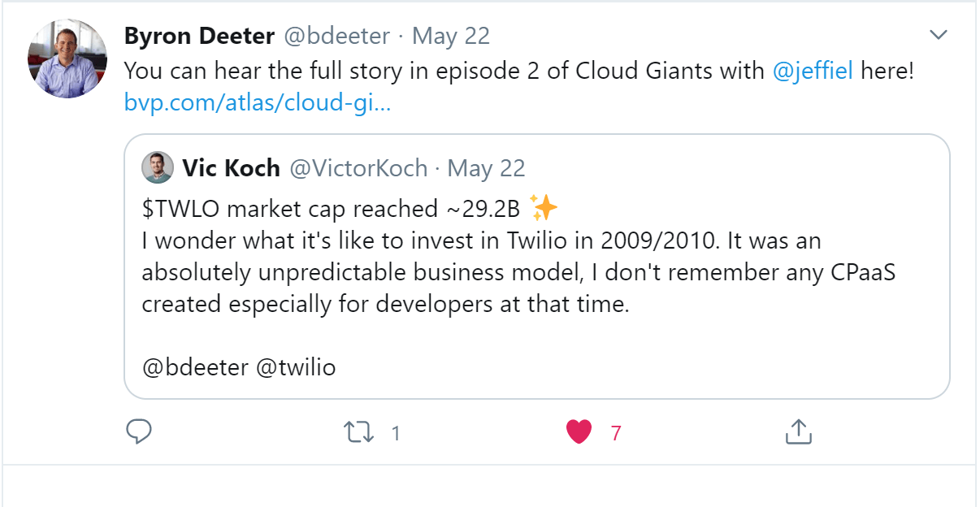Open the @jeffiel mention link

tap(813, 71)
